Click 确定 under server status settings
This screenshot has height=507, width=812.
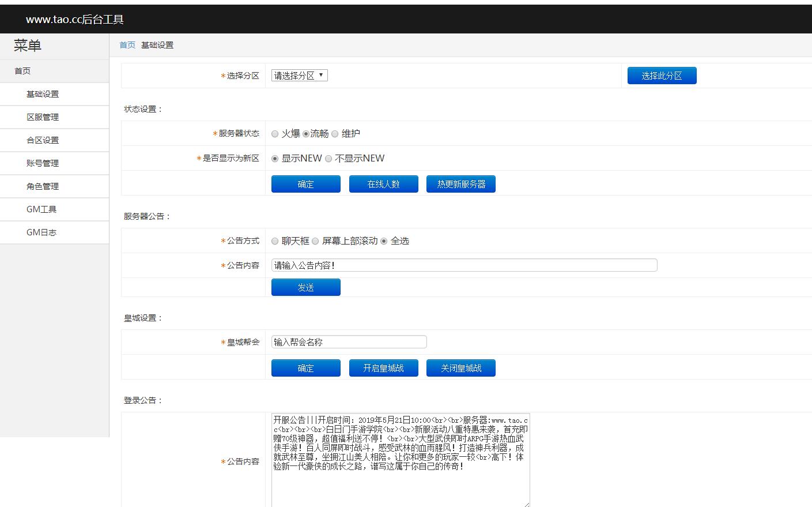click(305, 184)
